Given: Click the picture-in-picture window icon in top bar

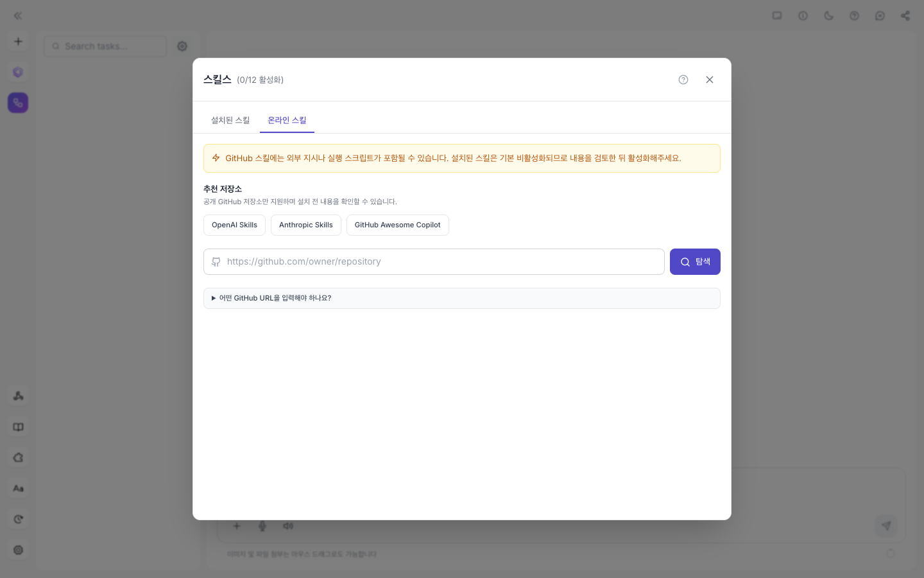Looking at the screenshot, I should coord(777,15).
